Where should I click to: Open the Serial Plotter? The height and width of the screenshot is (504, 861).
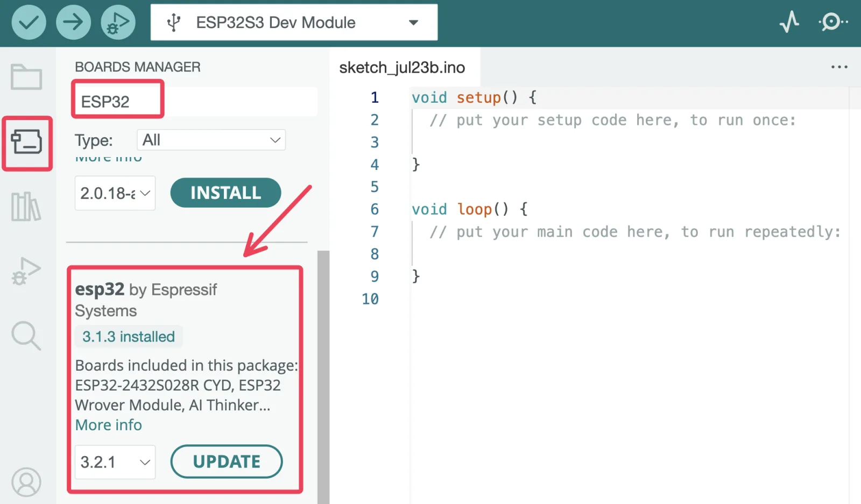(x=789, y=22)
